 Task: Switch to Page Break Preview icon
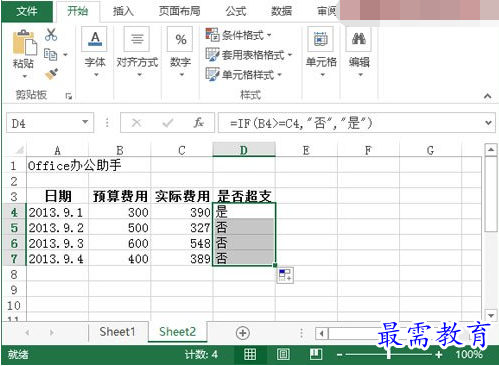click(316, 354)
